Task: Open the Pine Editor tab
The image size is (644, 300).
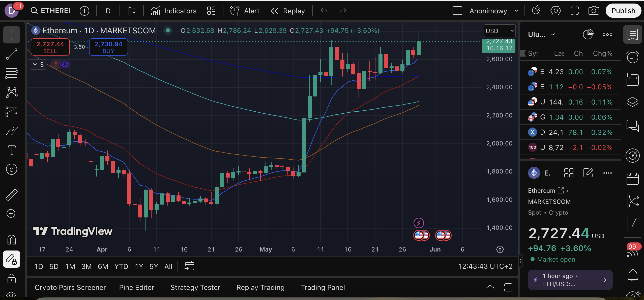Action: coord(136,287)
